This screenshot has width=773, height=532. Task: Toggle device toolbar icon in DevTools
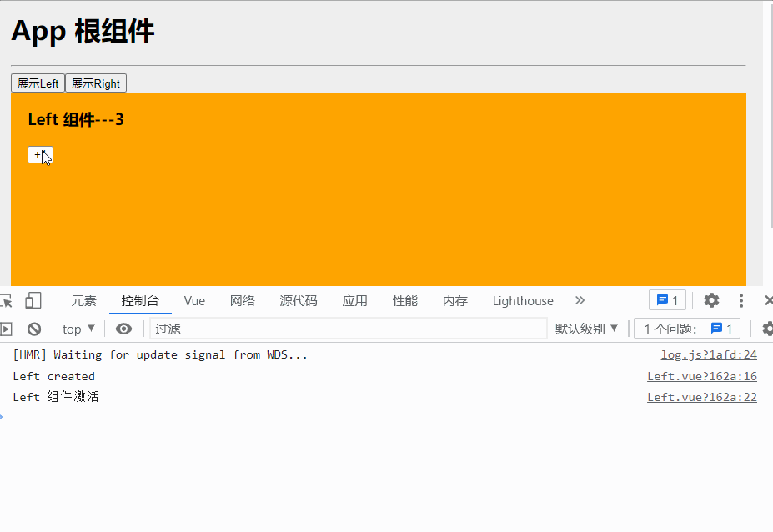coord(33,300)
